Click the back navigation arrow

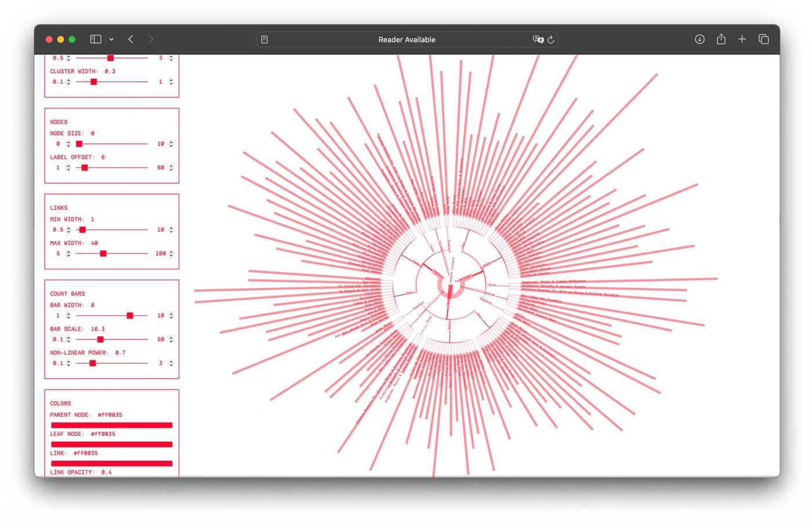[x=130, y=39]
